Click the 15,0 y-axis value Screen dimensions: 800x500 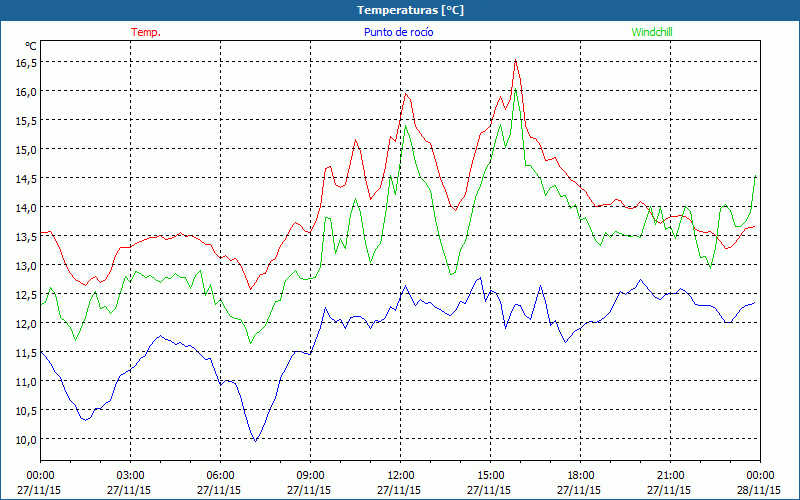[x=26, y=149]
